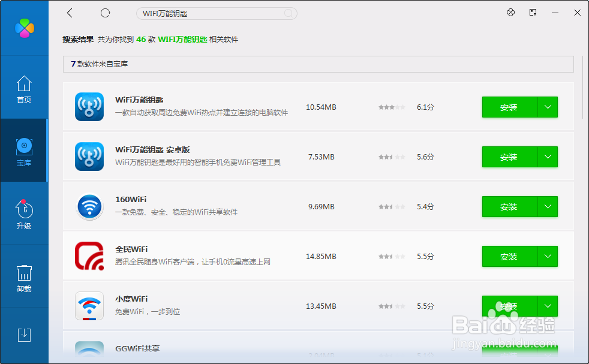Viewport: 589px width, 364px height.
Task: Click the 13.45MB size of 小度WiFi
Action: (321, 306)
